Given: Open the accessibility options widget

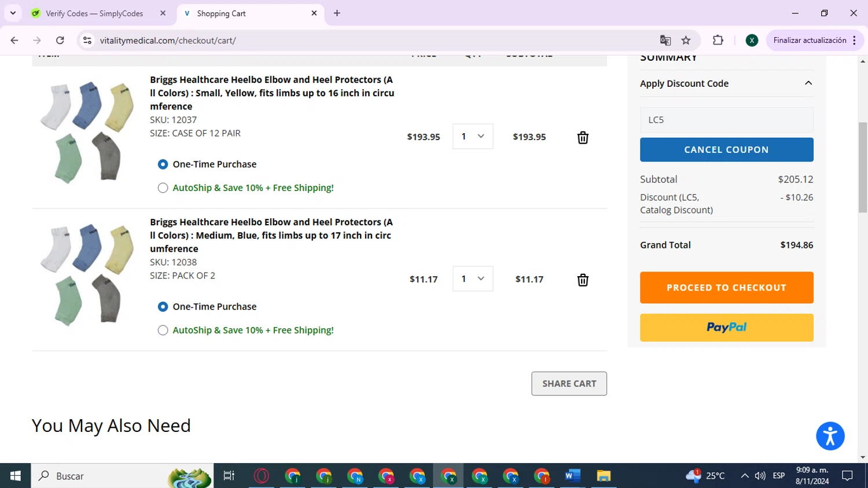Looking at the screenshot, I should pos(830,436).
